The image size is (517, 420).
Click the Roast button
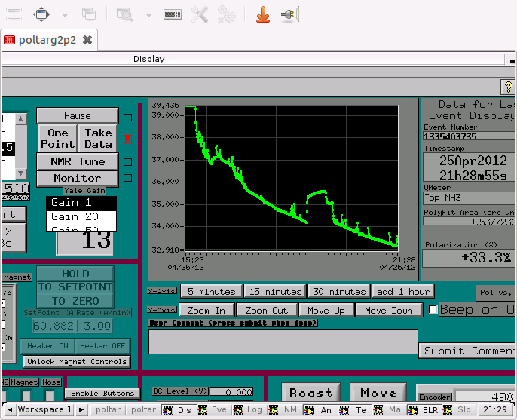[x=311, y=393]
